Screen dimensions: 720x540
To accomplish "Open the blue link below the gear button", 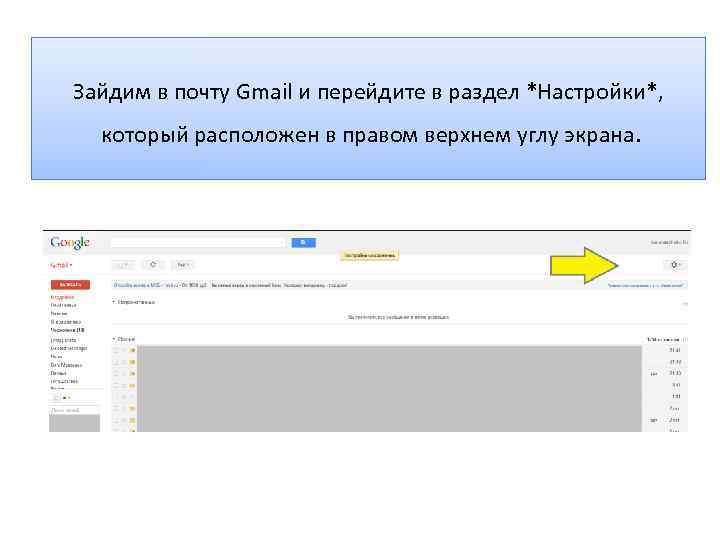I will (646, 286).
